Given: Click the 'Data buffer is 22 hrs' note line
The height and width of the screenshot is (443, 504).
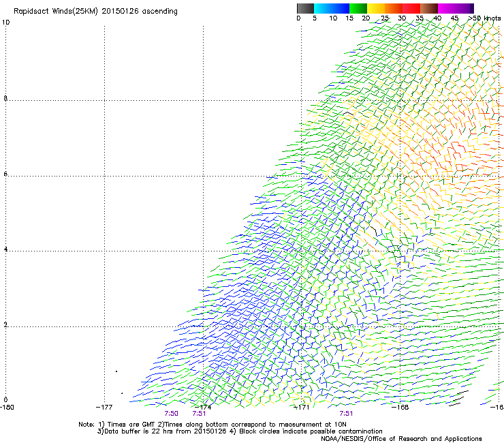Looking at the screenshot, I should click(240, 431).
